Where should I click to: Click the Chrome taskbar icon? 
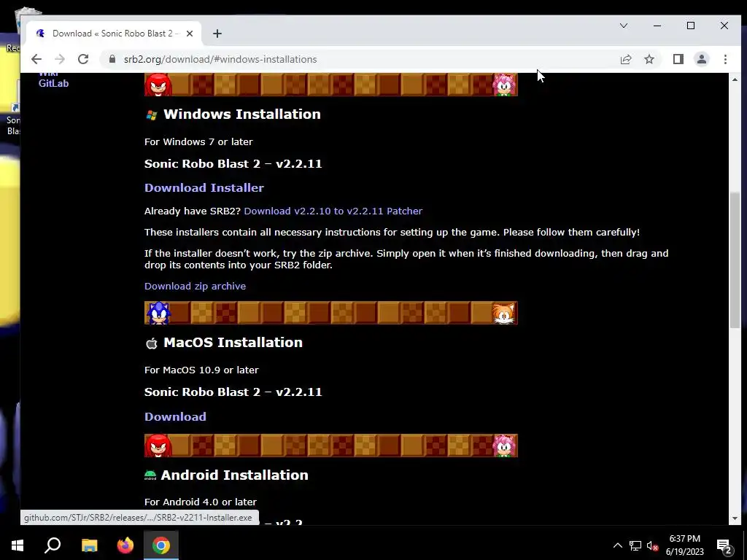point(161,545)
